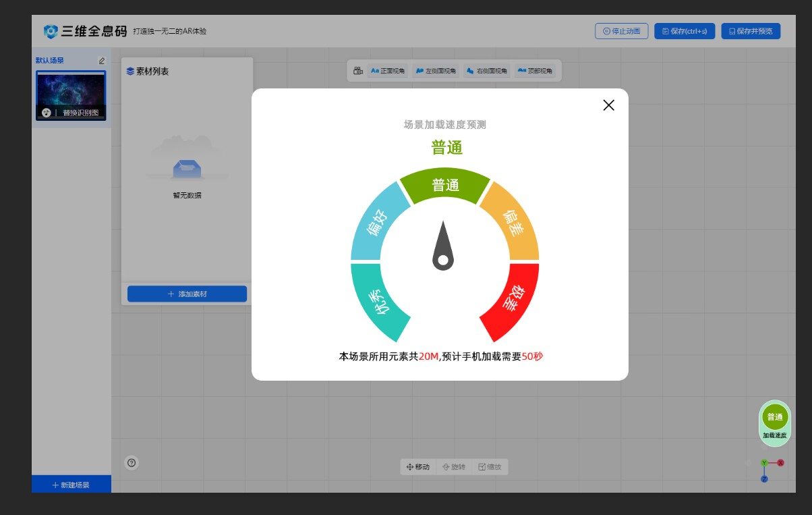Switch to 左侧面视角 left view
This screenshot has width=812, height=515.
coord(436,71)
